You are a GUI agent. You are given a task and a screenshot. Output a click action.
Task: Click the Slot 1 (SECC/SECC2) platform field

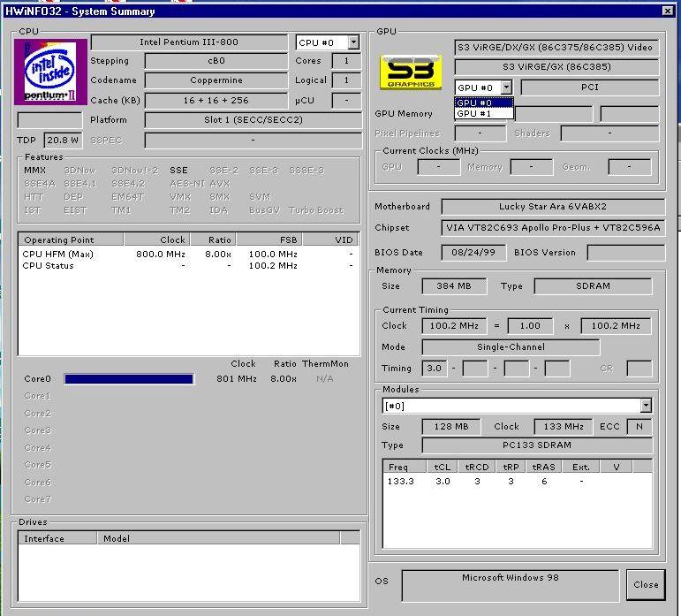click(253, 120)
